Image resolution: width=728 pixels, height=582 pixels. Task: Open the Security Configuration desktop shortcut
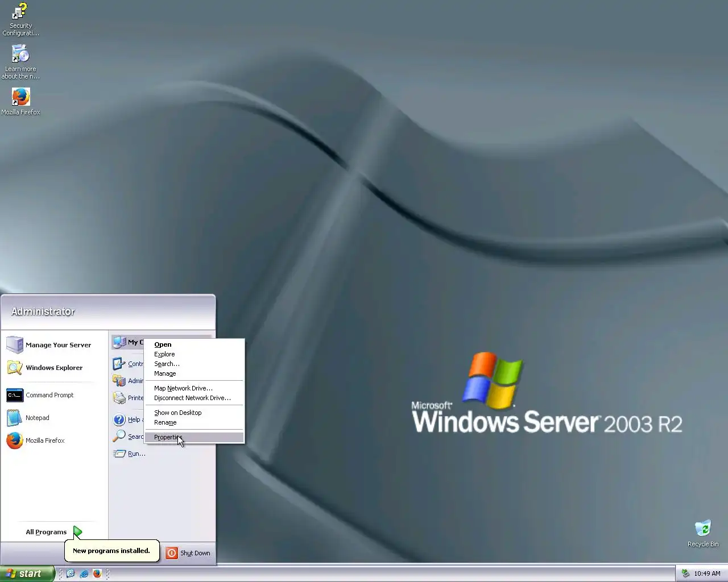pos(20,19)
